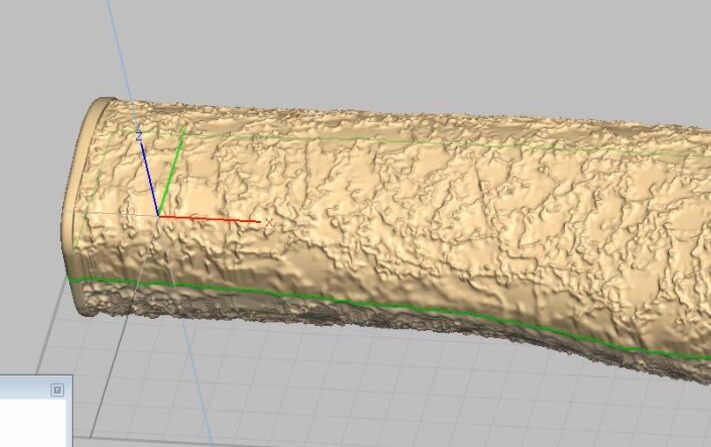Viewport: 711px width, 447px height.
Task: Click the Z axis label
Action: (139, 136)
